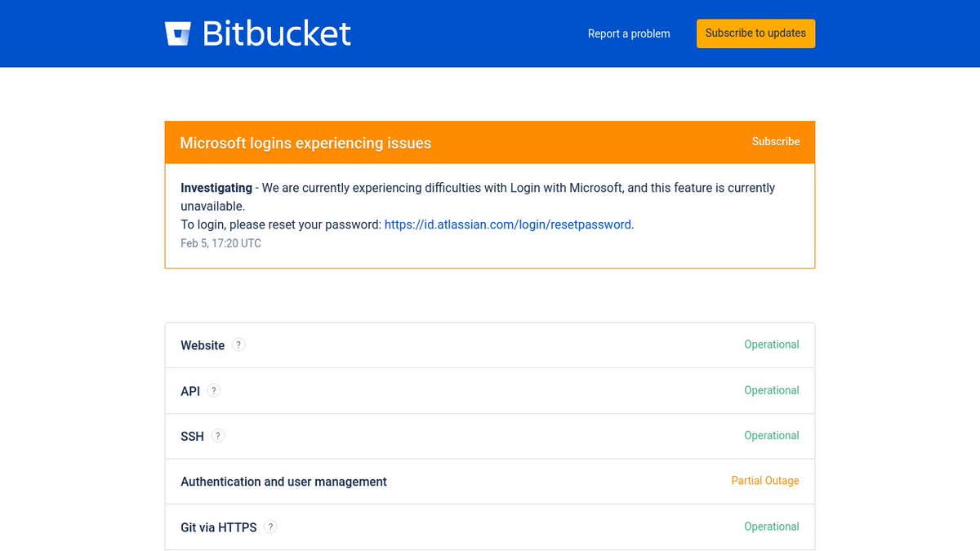The height and width of the screenshot is (551, 980).
Task: Click the Feb 5, 17:20 UTC timestamp
Action: [220, 243]
